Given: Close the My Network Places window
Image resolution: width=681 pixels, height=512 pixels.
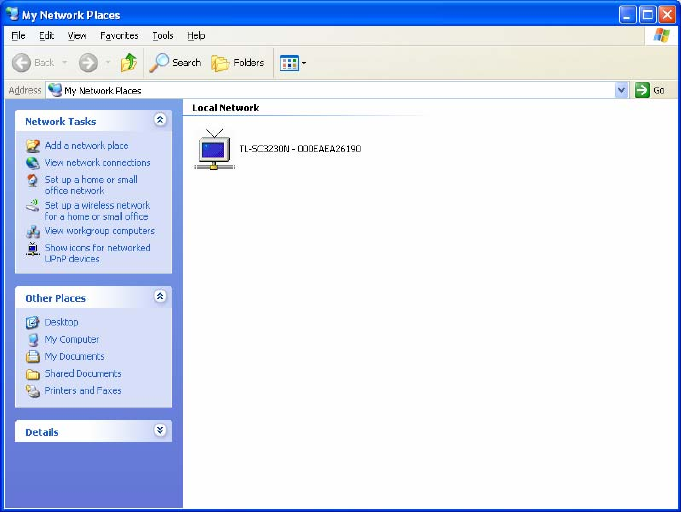Looking at the screenshot, I should point(667,15).
